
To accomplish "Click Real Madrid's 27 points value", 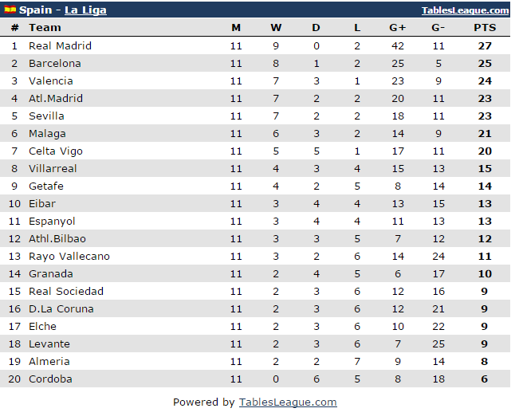I will (x=484, y=46).
